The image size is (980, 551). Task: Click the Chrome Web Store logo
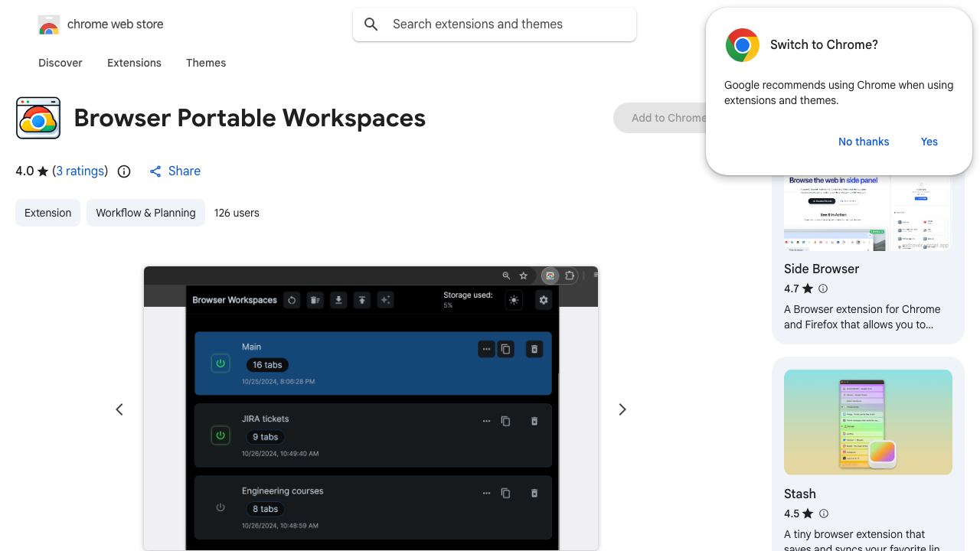tap(49, 25)
